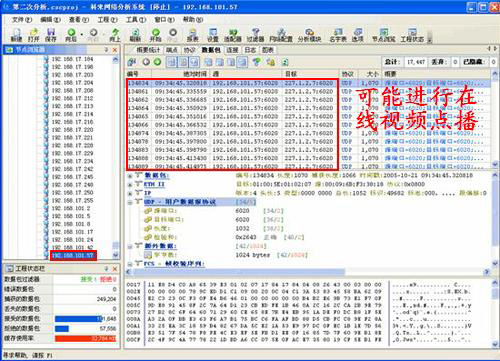Open the 网络配置 toolbar icon
500x361 pixels.
coord(281,35)
